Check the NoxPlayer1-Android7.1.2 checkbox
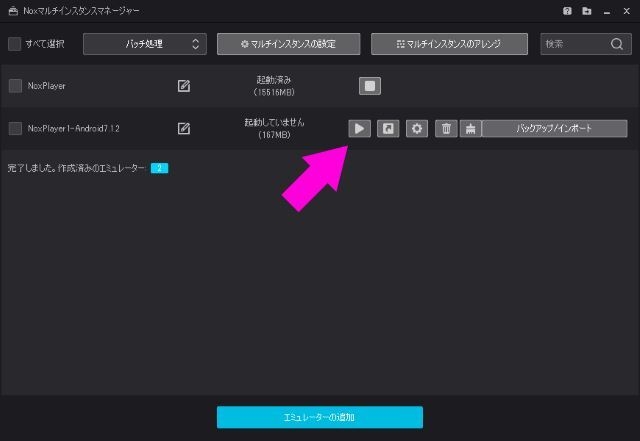Image resolution: width=640 pixels, height=441 pixels. pyautogui.click(x=14, y=128)
